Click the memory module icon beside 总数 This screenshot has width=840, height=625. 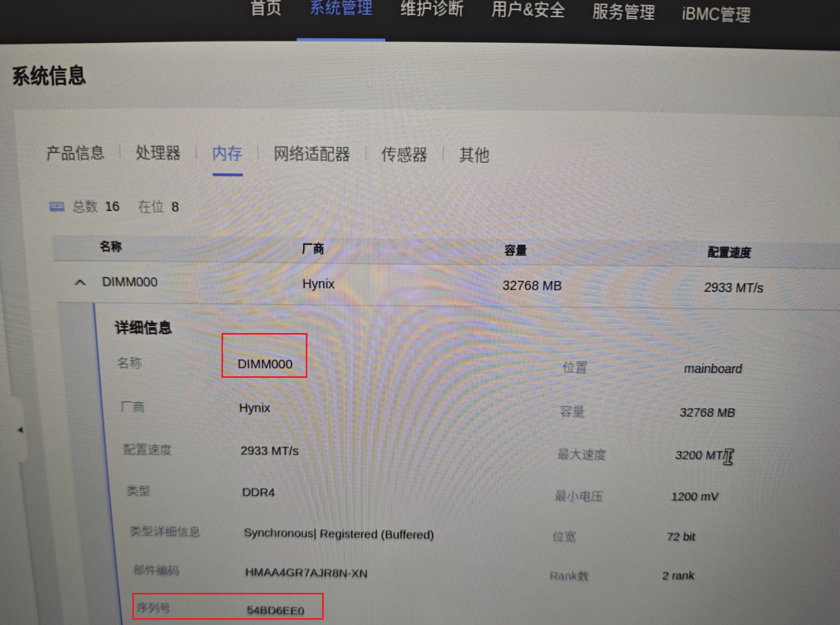57,207
